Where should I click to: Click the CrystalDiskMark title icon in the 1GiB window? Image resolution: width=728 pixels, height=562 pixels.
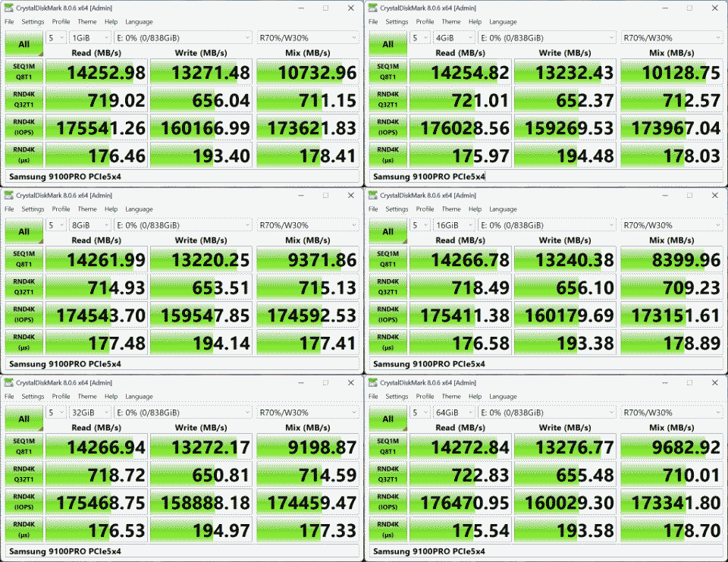[x=9, y=8]
